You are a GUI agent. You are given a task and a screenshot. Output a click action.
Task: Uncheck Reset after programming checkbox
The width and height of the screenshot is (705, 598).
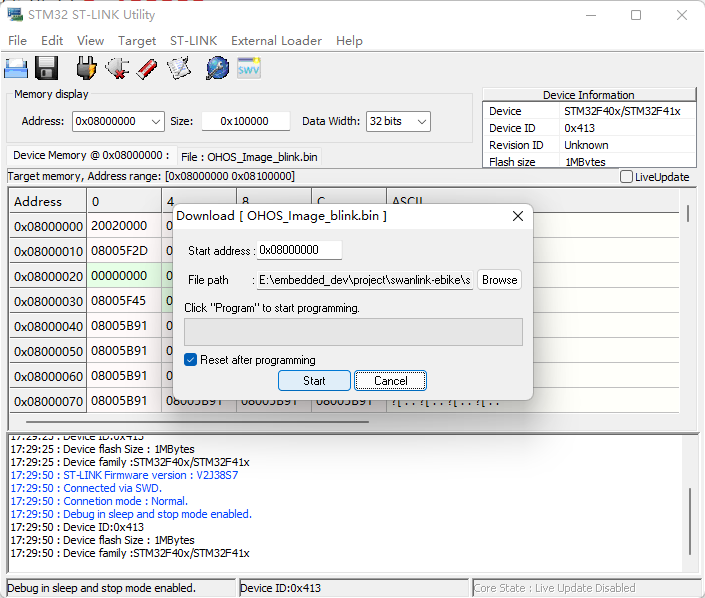pos(190,360)
